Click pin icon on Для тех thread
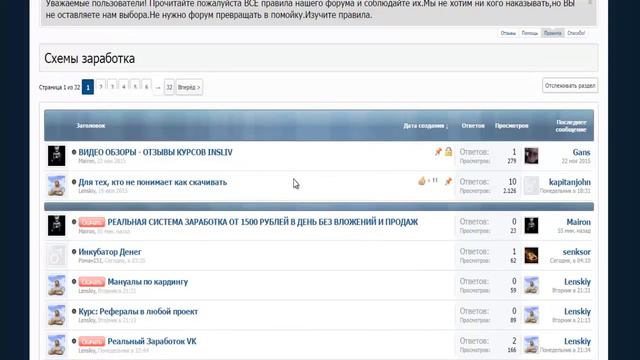 coord(448,181)
